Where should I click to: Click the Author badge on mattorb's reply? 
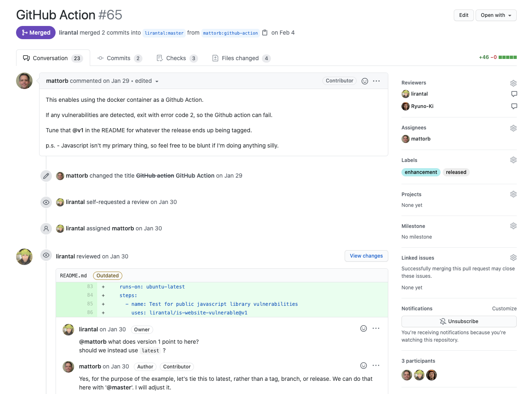point(145,367)
